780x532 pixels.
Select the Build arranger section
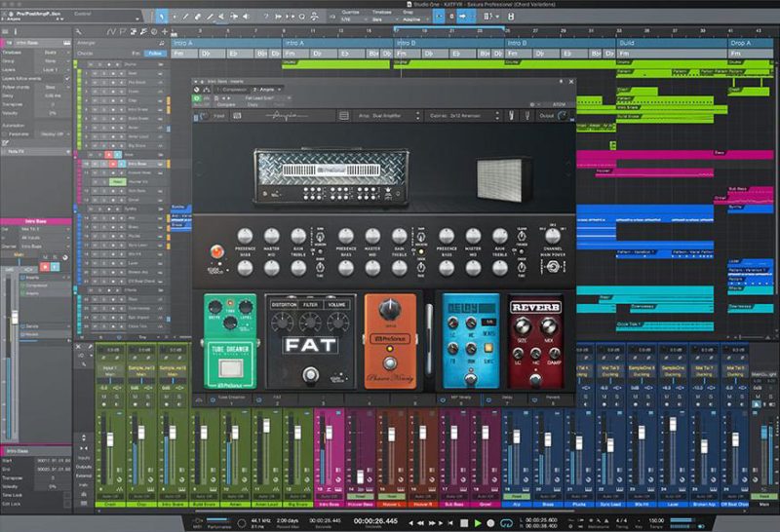pyautogui.click(x=672, y=43)
